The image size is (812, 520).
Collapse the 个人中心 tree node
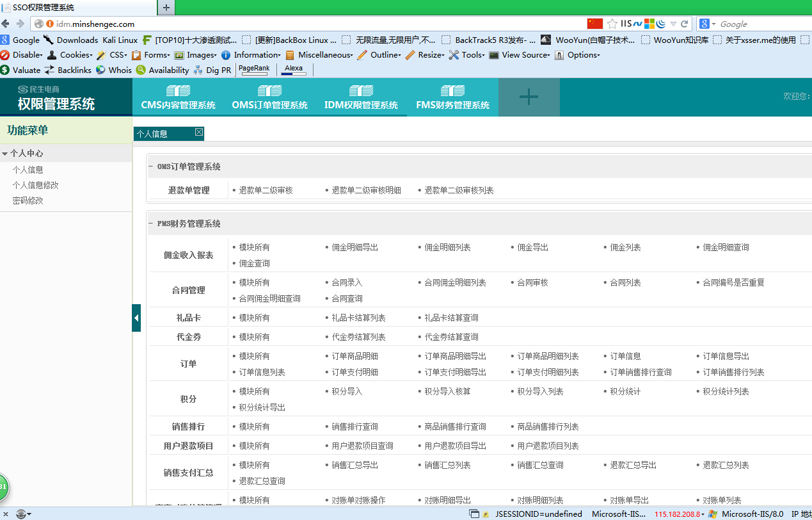click(x=5, y=154)
